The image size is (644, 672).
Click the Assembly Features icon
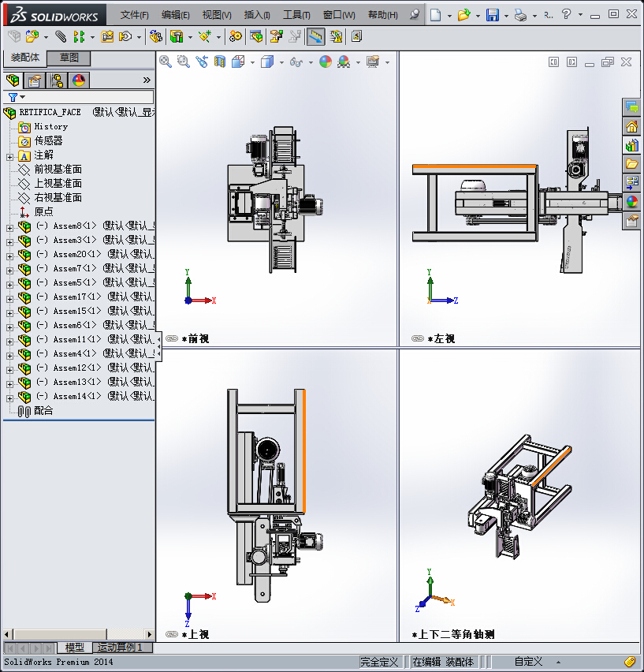tap(177, 36)
